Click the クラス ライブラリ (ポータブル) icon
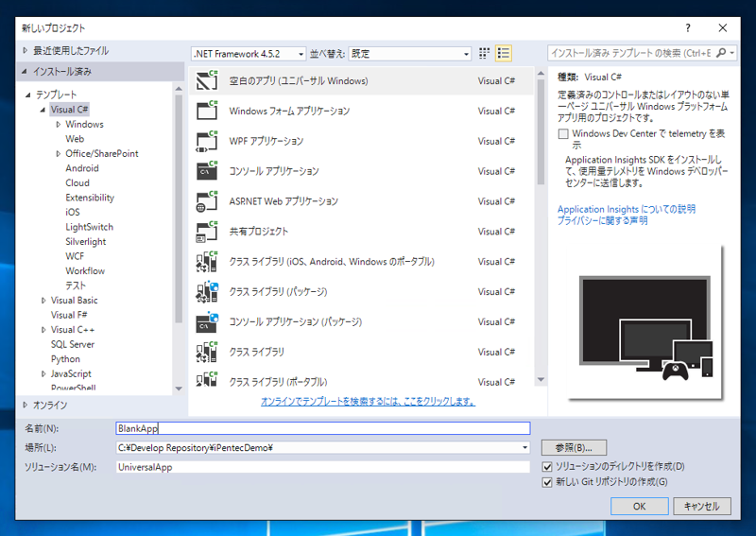Image resolution: width=756 pixels, height=536 pixels. pos(207,380)
